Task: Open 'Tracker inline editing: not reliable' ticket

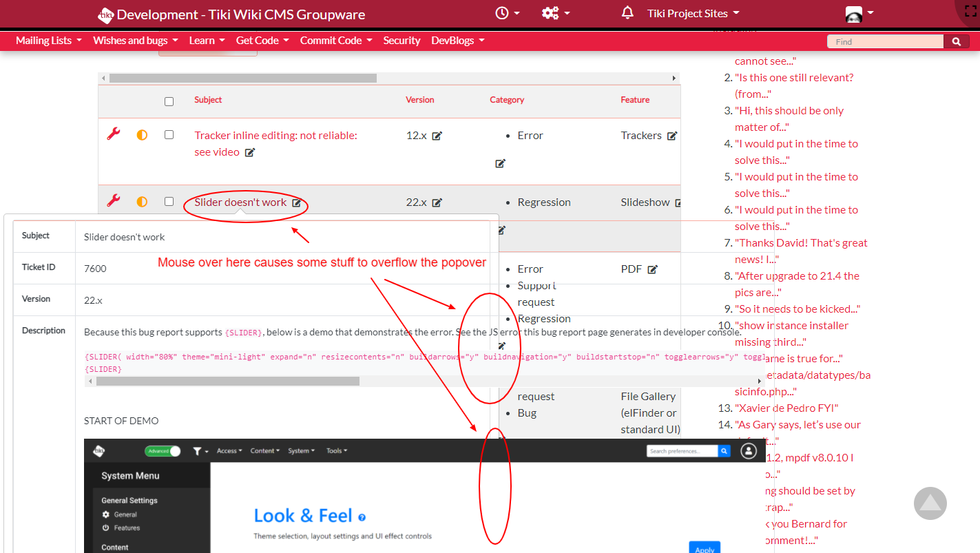Action: [275, 143]
